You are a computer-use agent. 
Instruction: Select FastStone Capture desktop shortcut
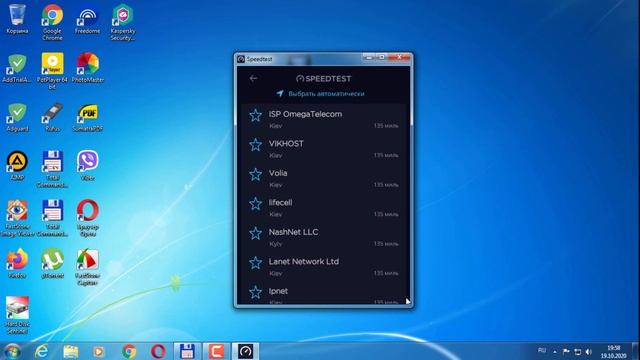(87, 267)
